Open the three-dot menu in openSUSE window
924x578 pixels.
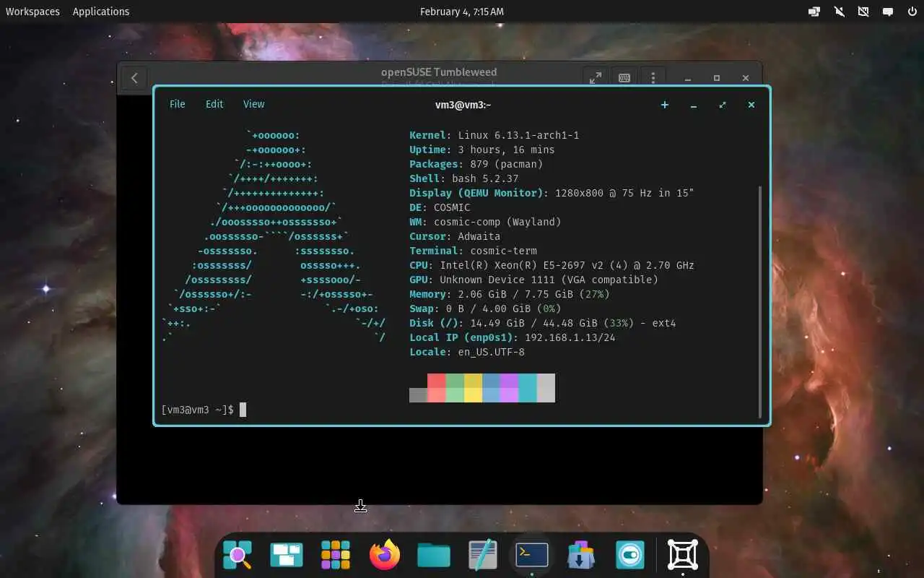tap(653, 78)
